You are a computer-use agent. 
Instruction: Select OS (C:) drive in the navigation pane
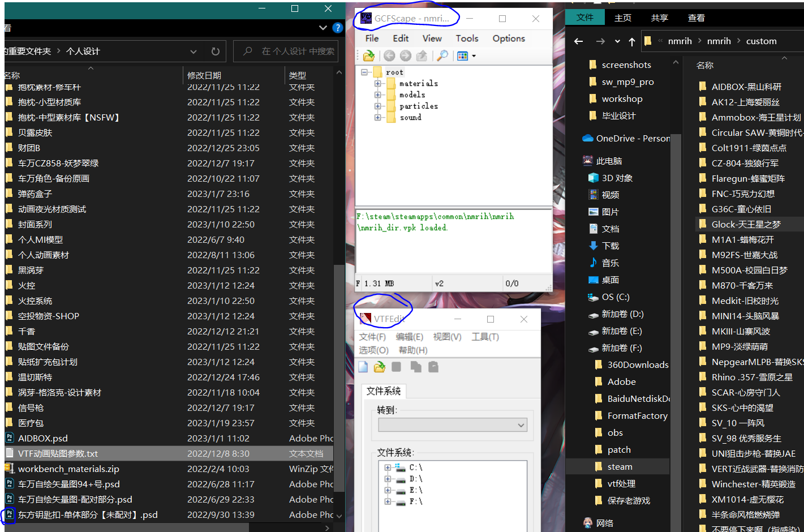coord(609,297)
